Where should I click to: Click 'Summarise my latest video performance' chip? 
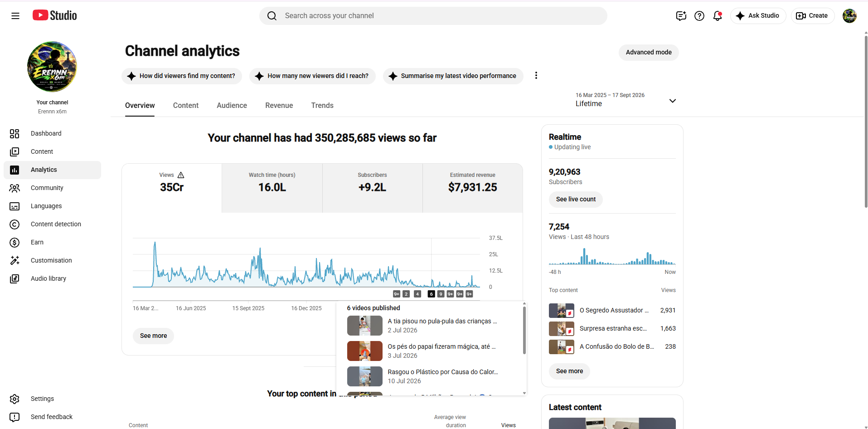pyautogui.click(x=453, y=76)
